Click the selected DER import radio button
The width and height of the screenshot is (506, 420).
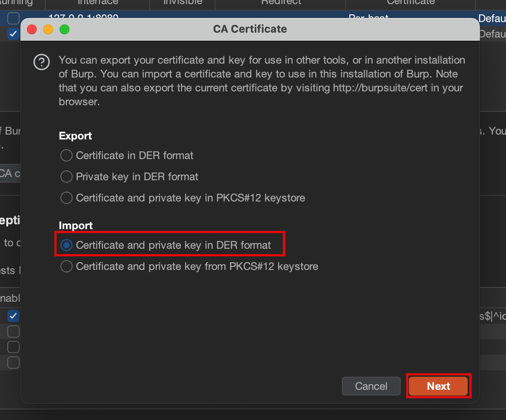point(66,245)
